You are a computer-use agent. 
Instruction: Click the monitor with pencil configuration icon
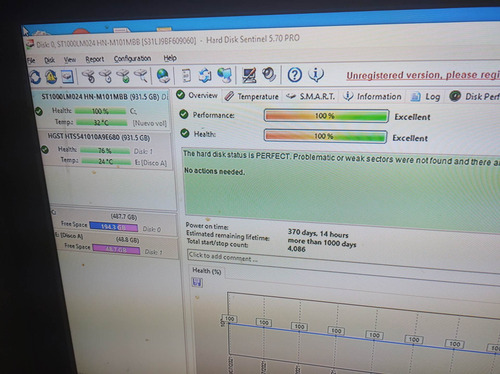pos(249,75)
